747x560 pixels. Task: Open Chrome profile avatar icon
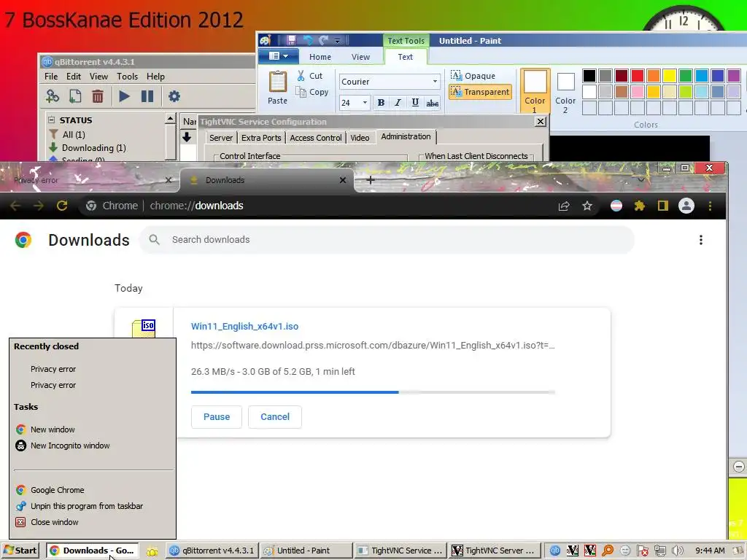tap(686, 206)
